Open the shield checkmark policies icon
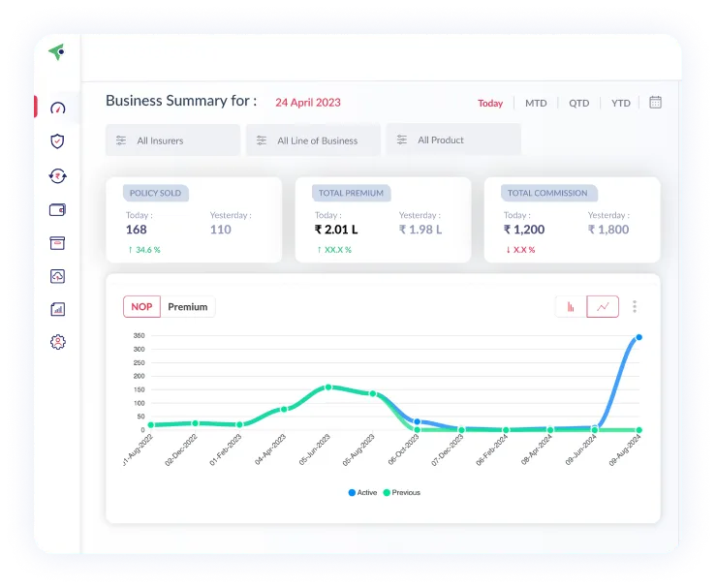 (57, 141)
